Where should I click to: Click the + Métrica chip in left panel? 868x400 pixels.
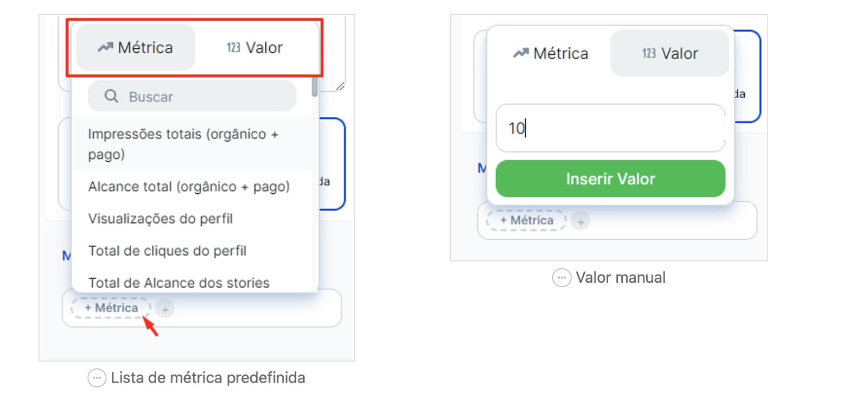click(111, 308)
